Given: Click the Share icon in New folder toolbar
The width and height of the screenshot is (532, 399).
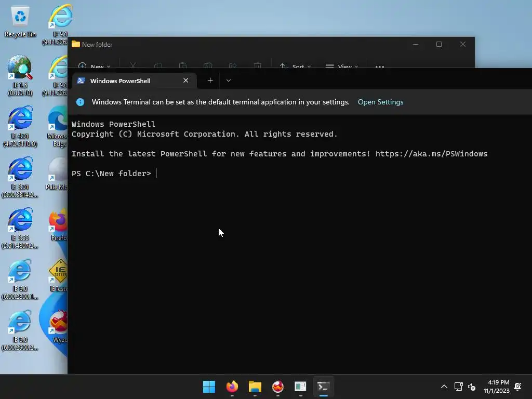Looking at the screenshot, I should [233, 65].
